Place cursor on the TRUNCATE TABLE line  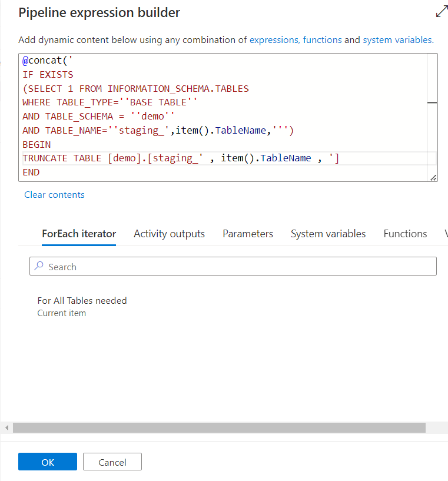pos(177,158)
